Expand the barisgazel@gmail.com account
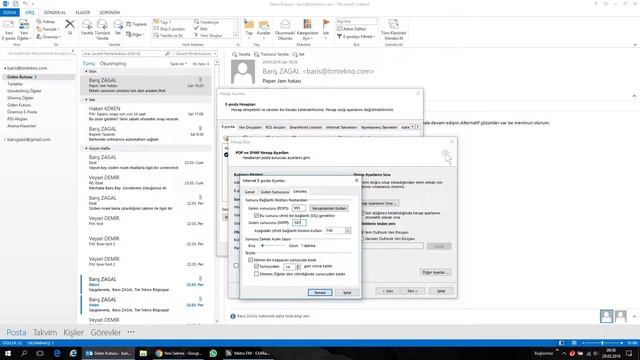The width and height of the screenshot is (640, 360). click(x=5, y=140)
